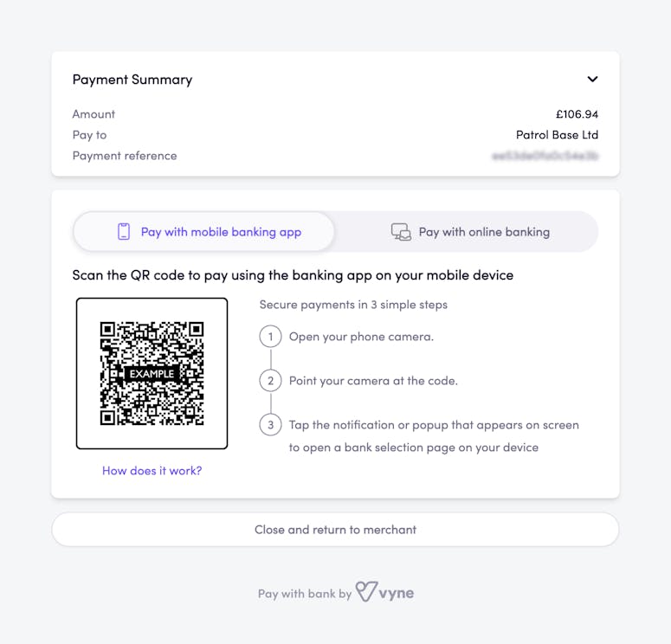
Task: Click the step 3 circle icon
Action: pyautogui.click(x=270, y=425)
